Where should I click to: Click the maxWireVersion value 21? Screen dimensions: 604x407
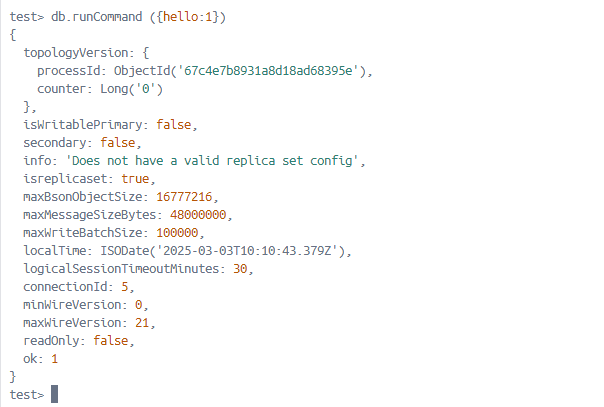click(x=147, y=323)
